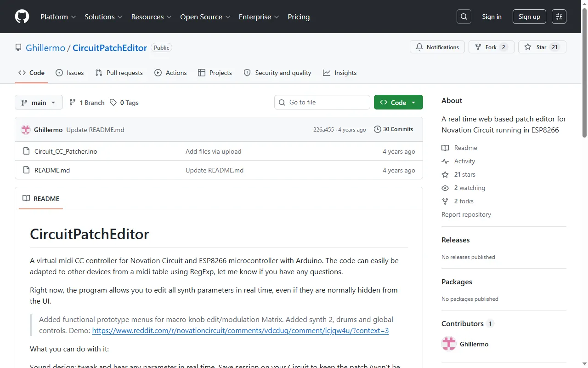The width and height of the screenshot is (588, 368).
Task: Open CircuitPatchEditor repository name link
Action: point(110,48)
